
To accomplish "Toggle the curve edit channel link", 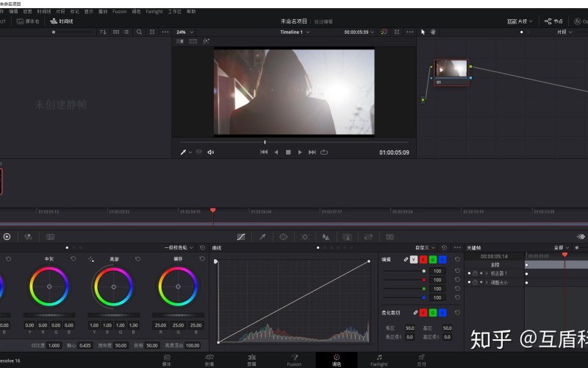I will coord(406,260).
